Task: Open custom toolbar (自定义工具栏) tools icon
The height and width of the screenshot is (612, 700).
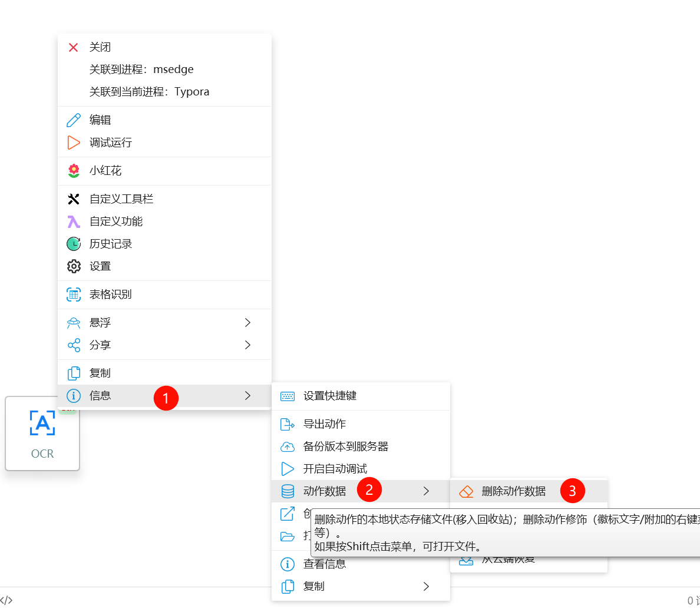Action: point(74,199)
